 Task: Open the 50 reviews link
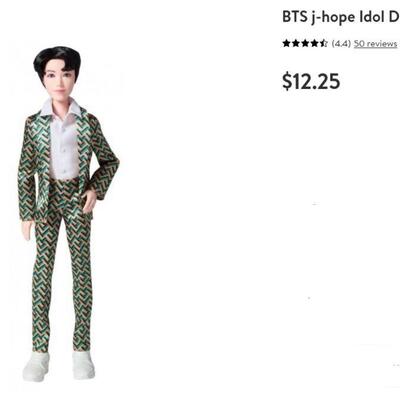click(375, 44)
